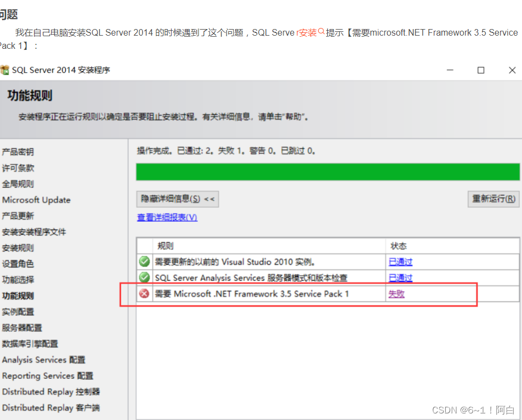Viewport: 522px width, 420px height.
Task: Open the 失败 status link
Action: pyautogui.click(x=396, y=294)
